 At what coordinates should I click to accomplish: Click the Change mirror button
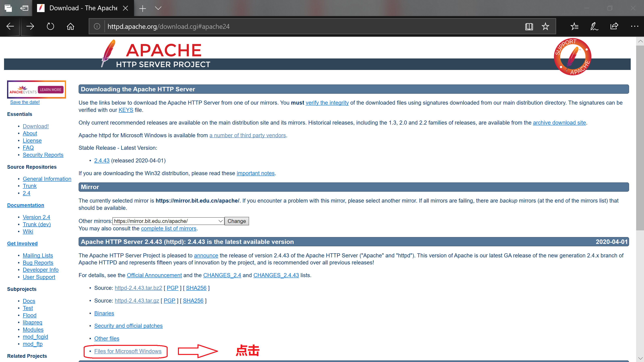[x=237, y=221]
